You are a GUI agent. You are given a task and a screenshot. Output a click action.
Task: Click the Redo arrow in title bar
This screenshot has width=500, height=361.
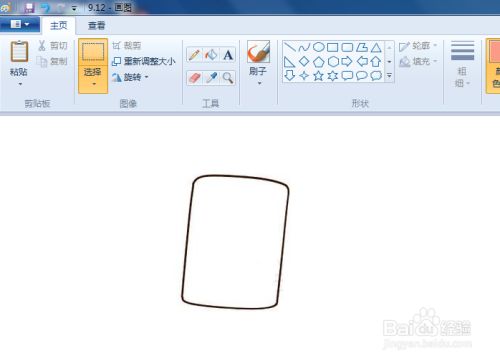click(61, 8)
